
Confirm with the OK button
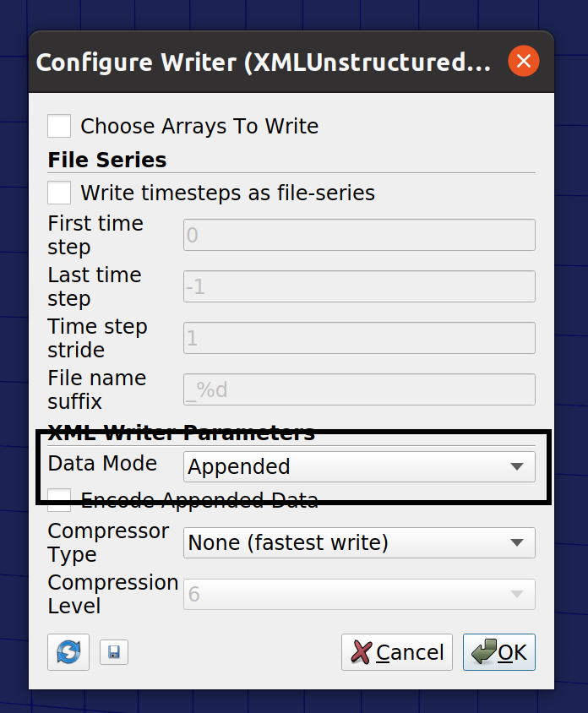point(498,652)
